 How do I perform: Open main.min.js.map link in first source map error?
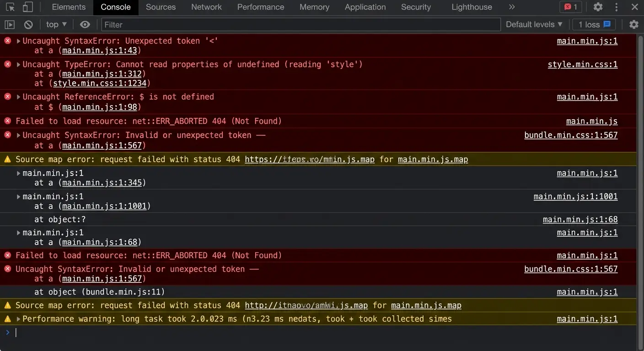[x=433, y=160]
